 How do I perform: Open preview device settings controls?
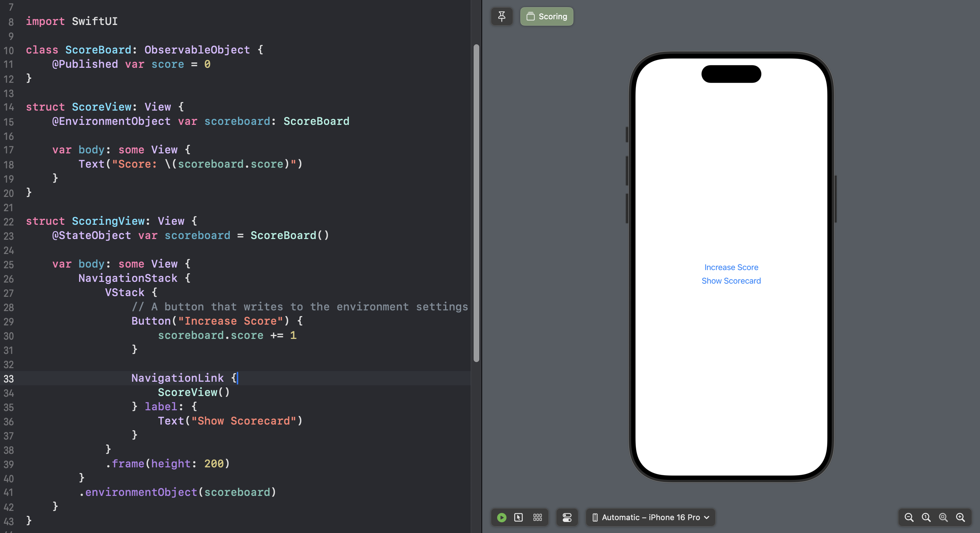click(x=567, y=517)
